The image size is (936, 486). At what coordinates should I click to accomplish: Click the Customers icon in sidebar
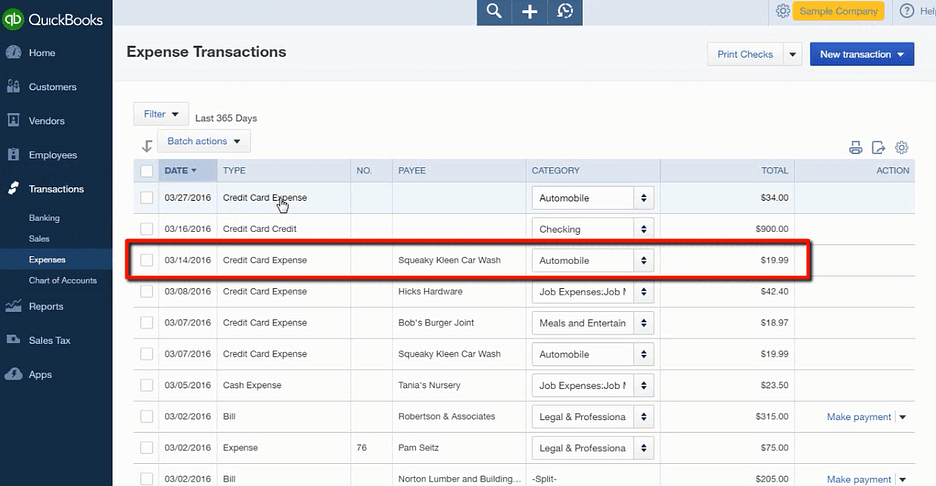13,87
